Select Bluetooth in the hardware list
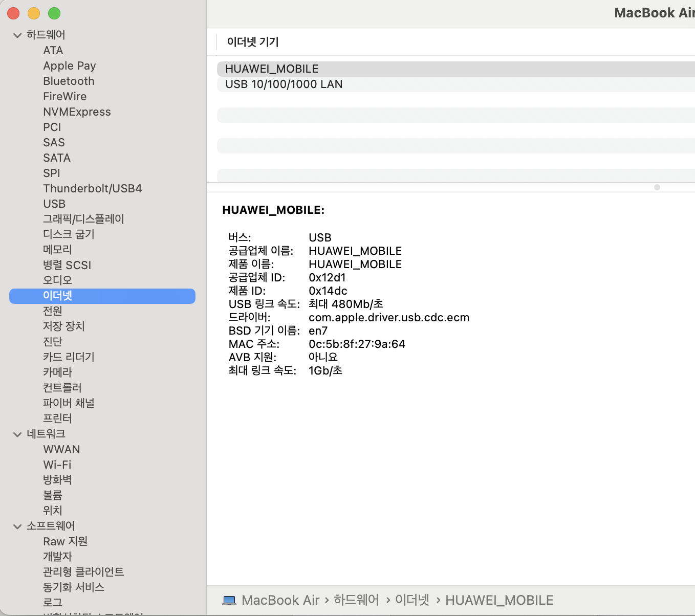Viewport: 695px width, 616px height. tap(69, 81)
